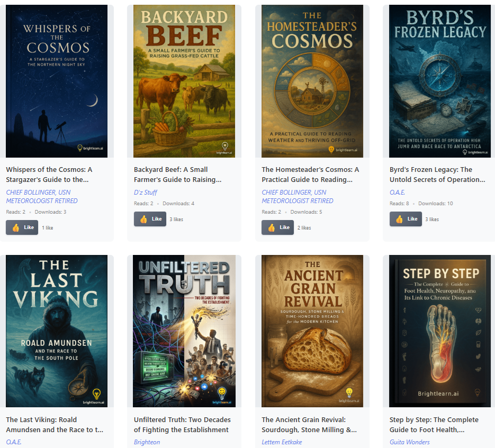Open Backyard Beef book cover
Viewport: 495px width, 448px height.
point(184,81)
